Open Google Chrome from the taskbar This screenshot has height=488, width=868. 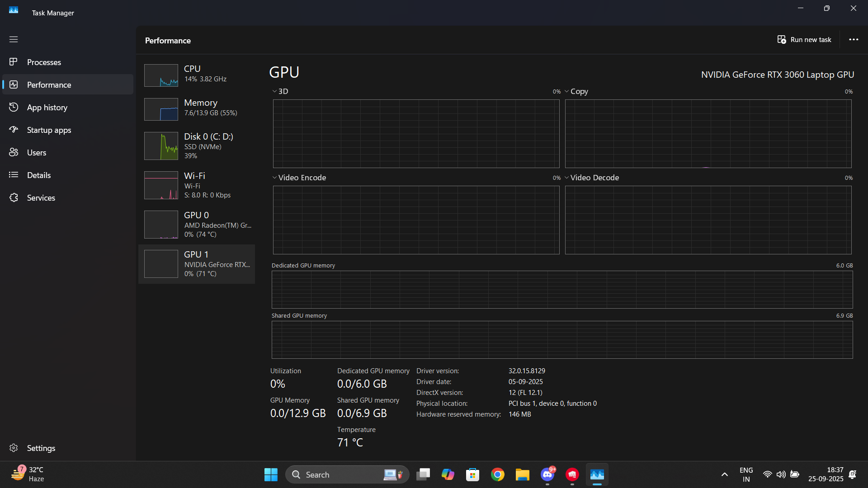pyautogui.click(x=498, y=474)
